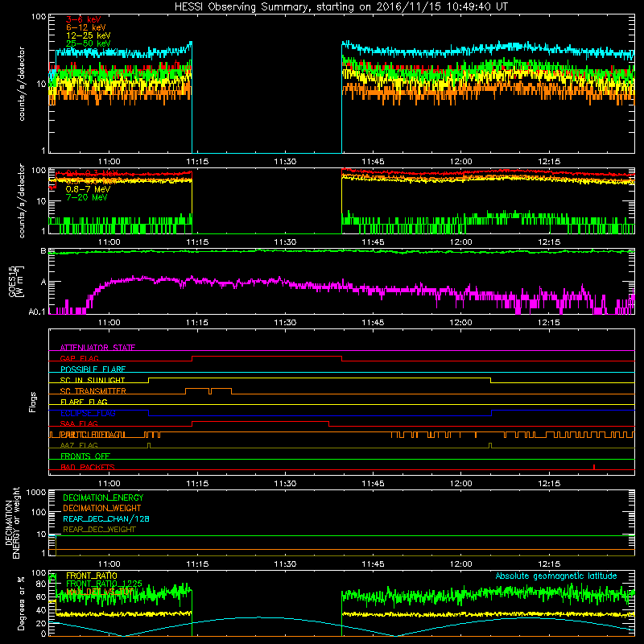Click the AAZ_FLAG label
The image size is (644, 644).
pyautogui.click(x=79, y=446)
